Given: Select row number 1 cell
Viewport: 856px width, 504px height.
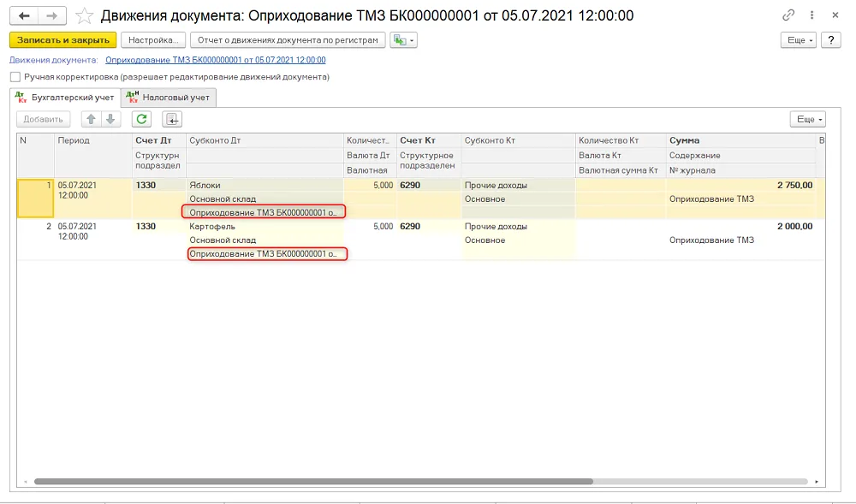Looking at the screenshot, I should coord(35,198).
